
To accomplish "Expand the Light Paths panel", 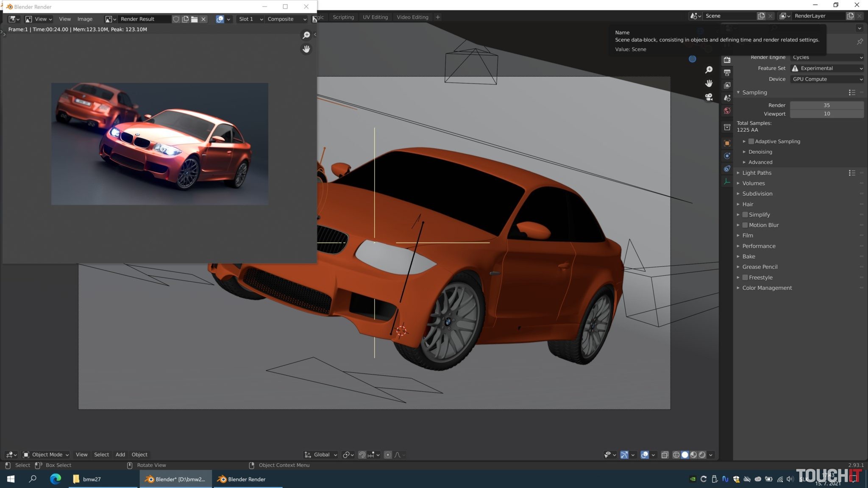I will click(x=757, y=173).
